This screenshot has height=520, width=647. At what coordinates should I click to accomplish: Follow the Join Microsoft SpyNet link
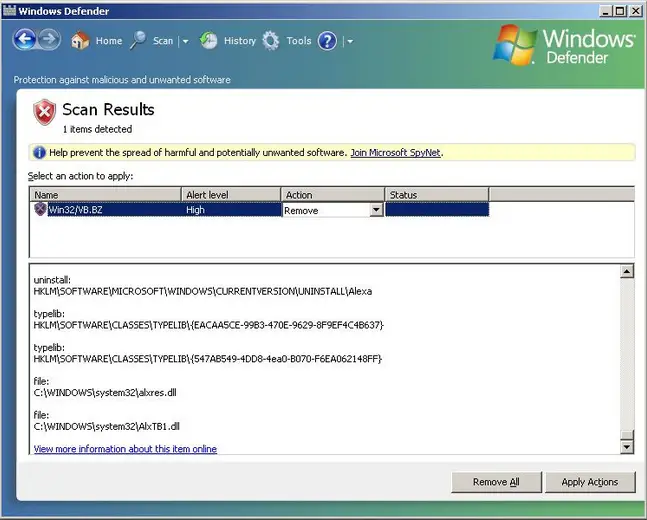click(x=395, y=153)
